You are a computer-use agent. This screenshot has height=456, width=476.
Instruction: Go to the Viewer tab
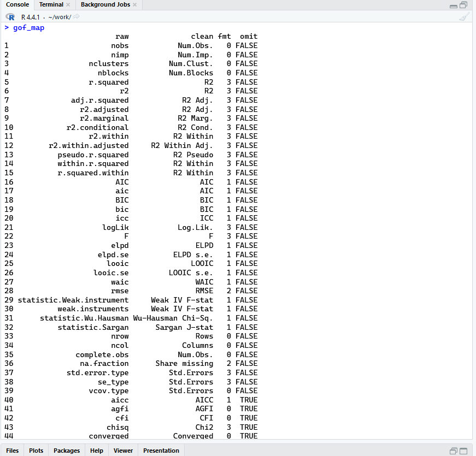(x=123, y=451)
